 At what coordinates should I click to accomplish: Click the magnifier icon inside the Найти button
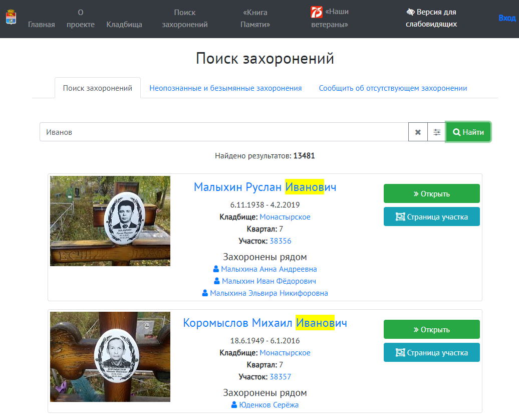(x=456, y=132)
